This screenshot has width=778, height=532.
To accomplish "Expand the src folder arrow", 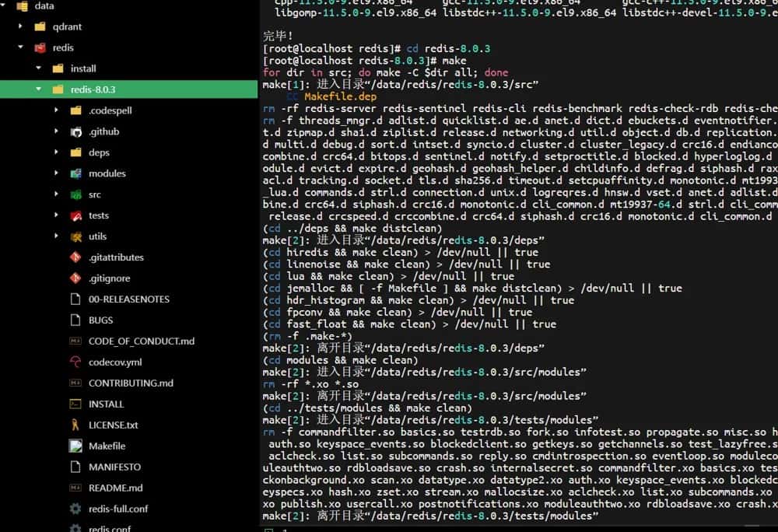I will (56, 194).
